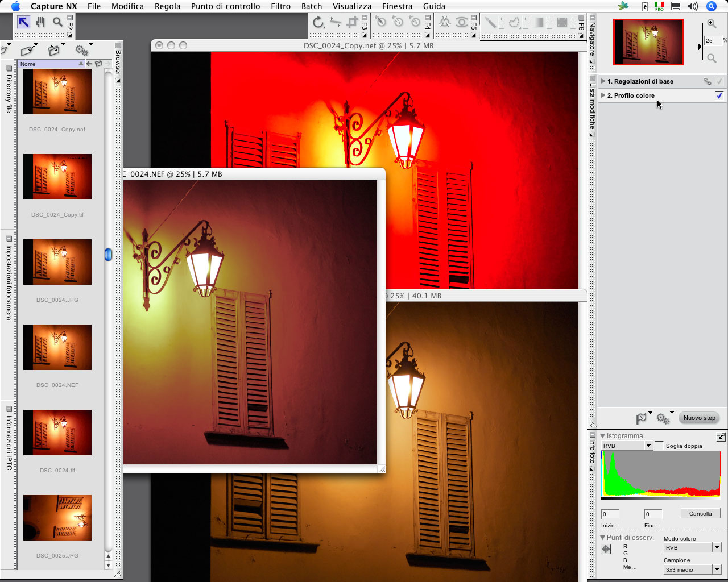The height and width of the screenshot is (582, 728).
Task: Click the Nome column sort arrow
Action: [81, 64]
